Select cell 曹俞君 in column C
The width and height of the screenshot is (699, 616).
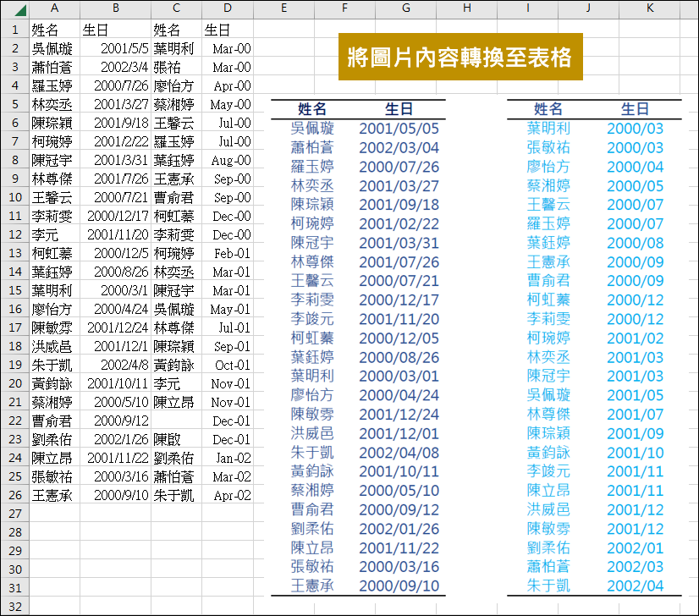pos(176,197)
